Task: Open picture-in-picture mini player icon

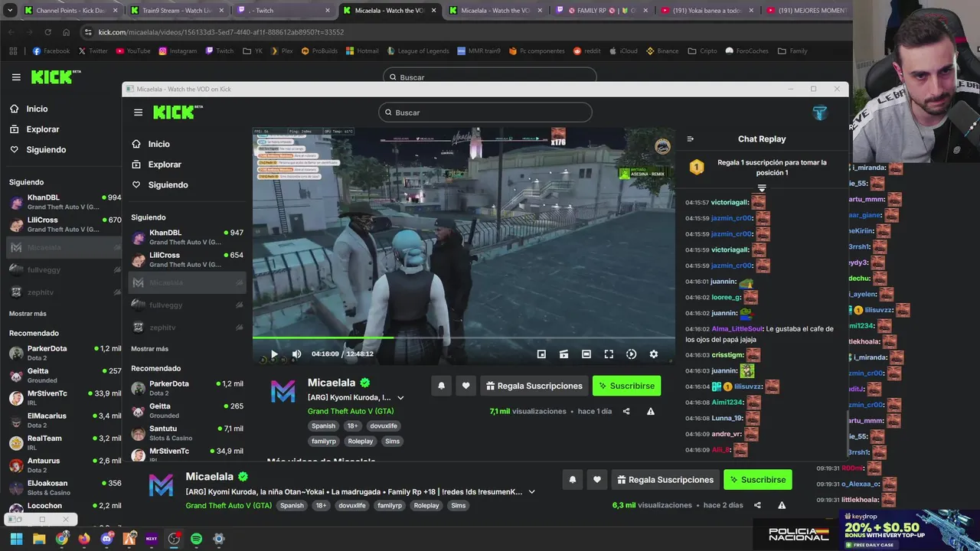Action: (541, 354)
